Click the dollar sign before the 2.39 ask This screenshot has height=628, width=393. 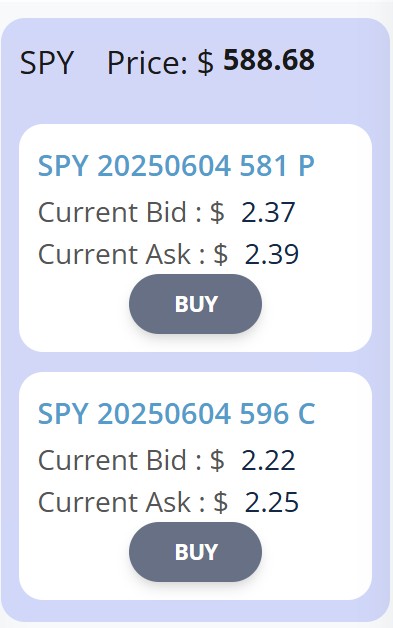pos(221,254)
